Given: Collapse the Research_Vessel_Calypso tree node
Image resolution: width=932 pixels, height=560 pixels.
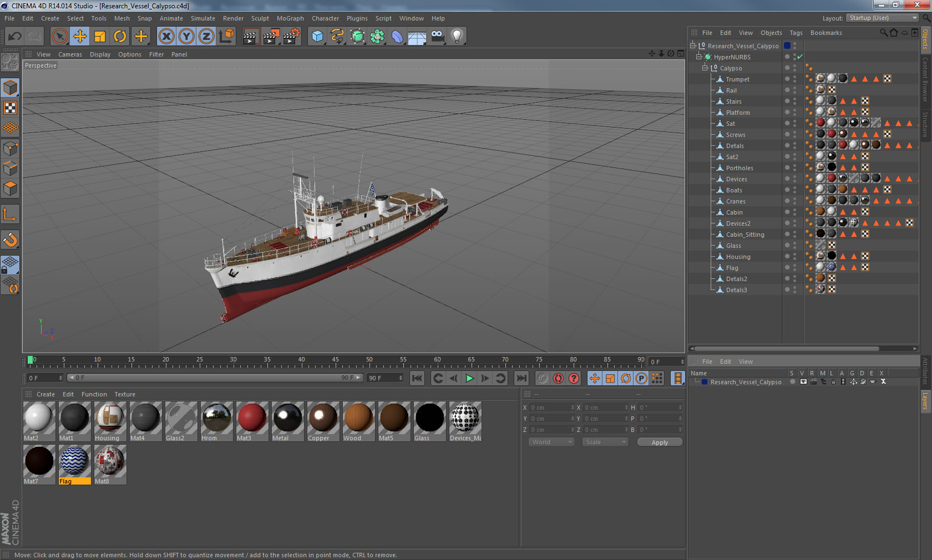Looking at the screenshot, I should [693, 45].
